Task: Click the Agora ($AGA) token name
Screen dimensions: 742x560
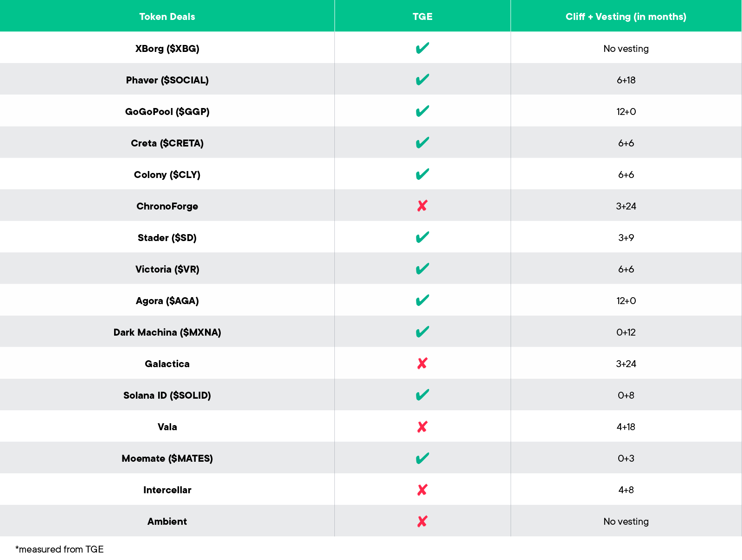Action: point(167,301)
